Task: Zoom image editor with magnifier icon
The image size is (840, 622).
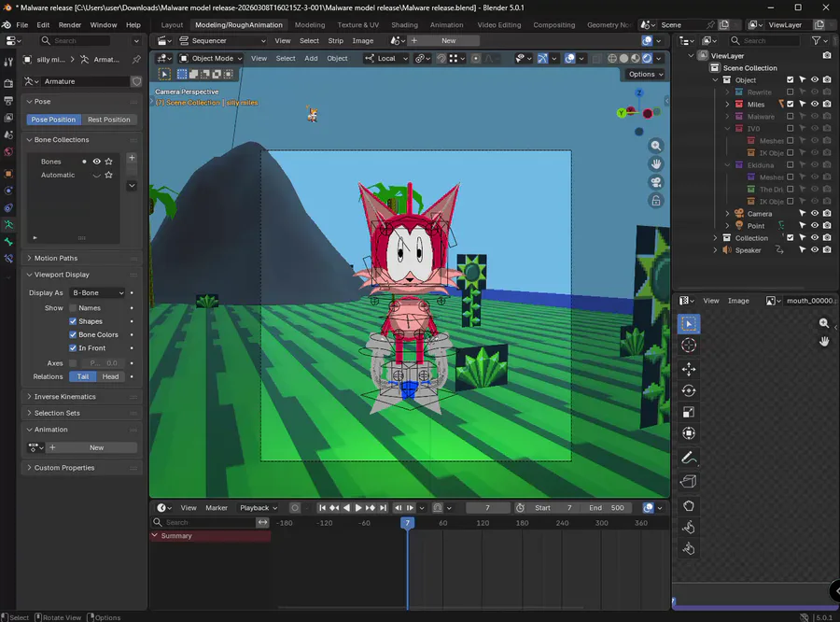Action: click(x=824, y=323)
